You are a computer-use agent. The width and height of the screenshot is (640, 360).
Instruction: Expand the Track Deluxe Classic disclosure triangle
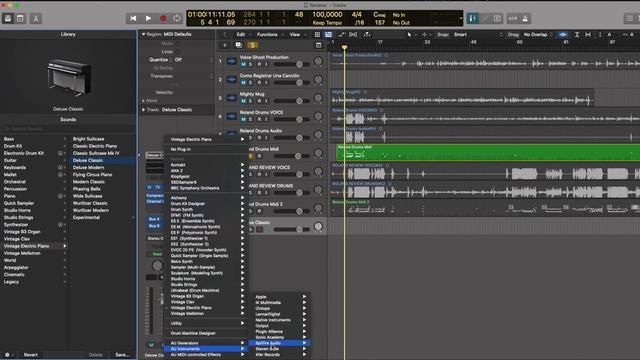coord(144,110)
